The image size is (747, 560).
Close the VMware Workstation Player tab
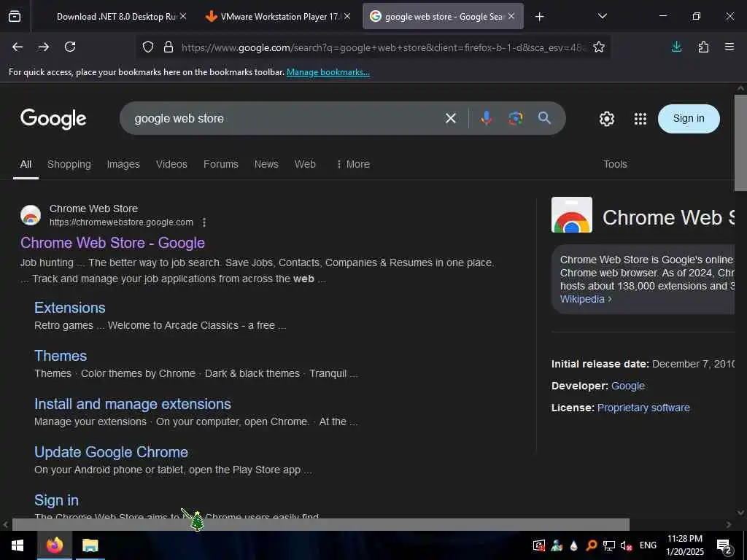(347, 16)
